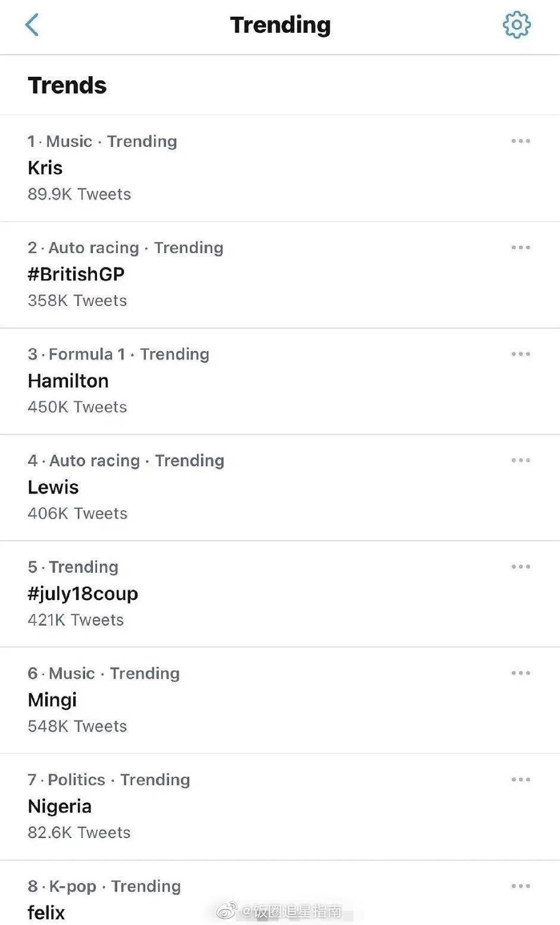Open more options for Lewis trend

click(x=520, y=460)
